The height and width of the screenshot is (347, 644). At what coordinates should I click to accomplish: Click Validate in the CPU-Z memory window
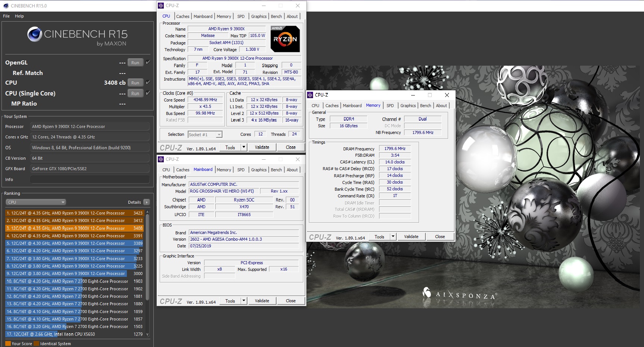[411, 237]
